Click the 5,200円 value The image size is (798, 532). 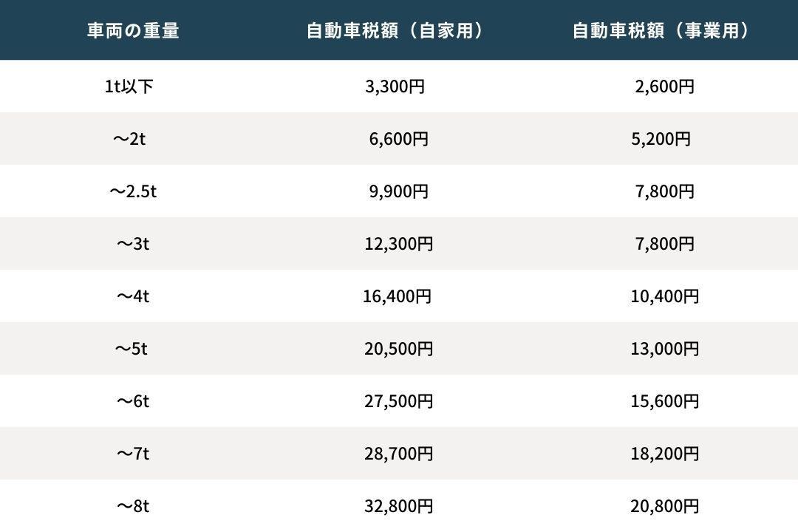[661, 138]
